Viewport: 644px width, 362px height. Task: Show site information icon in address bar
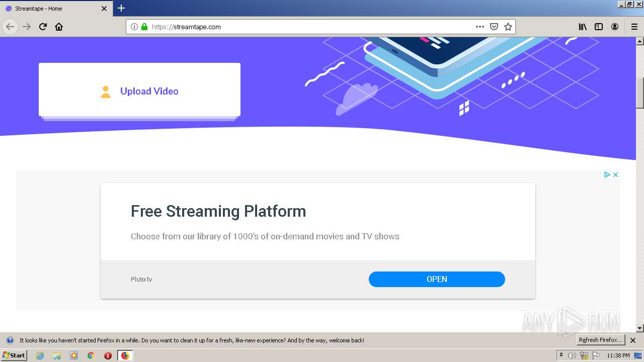(134, 27)
